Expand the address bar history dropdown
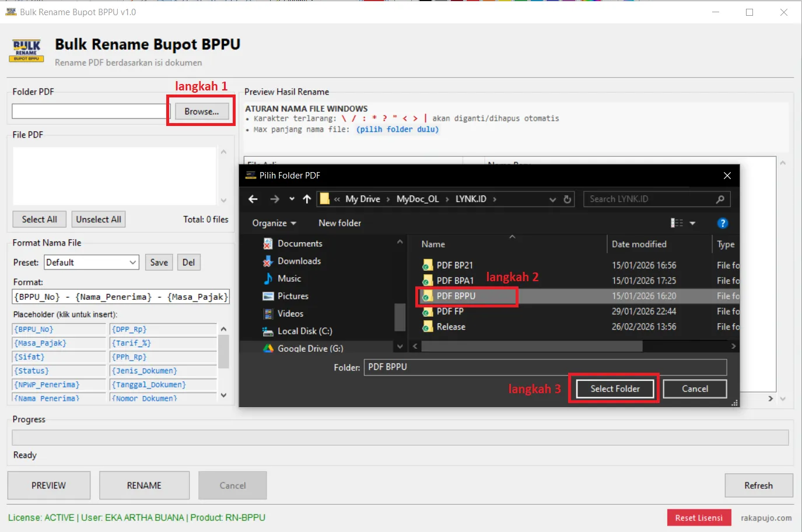Viewport: 802px width, 532px height. point(552,199)
